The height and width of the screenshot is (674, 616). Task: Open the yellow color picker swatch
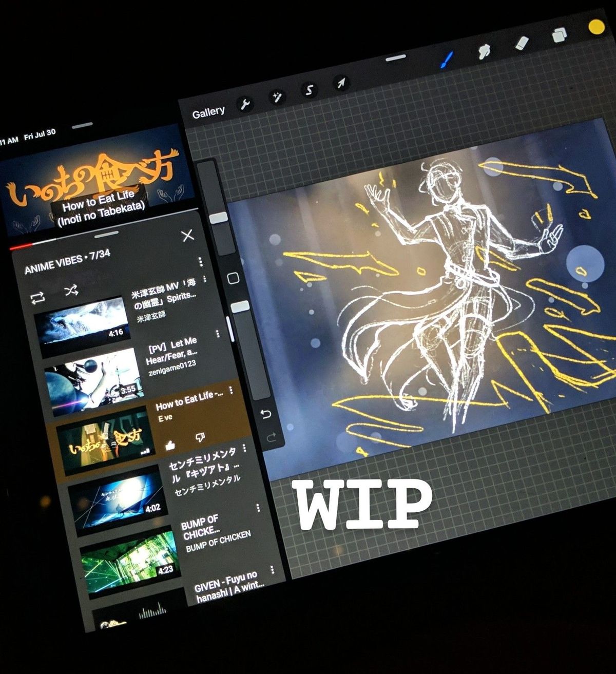(596, 27)
